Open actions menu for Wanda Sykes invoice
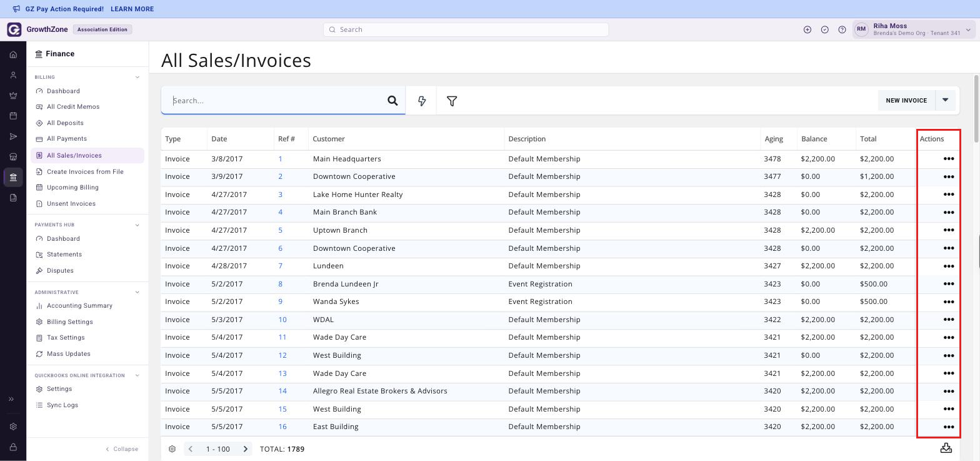The height and width of the screenshot is (461, 980). pyautogui.click(x=949, y=301)
